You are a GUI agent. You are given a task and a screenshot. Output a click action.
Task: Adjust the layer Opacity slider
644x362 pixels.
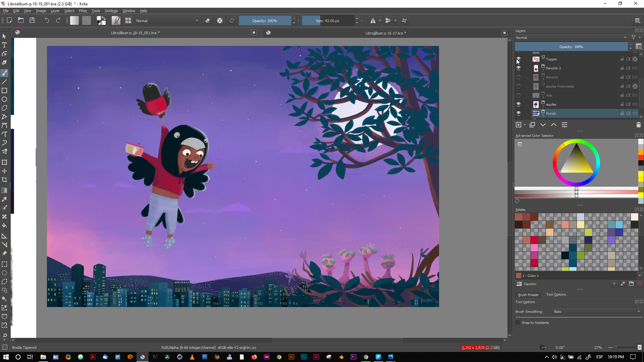click(x=571, y=47)
